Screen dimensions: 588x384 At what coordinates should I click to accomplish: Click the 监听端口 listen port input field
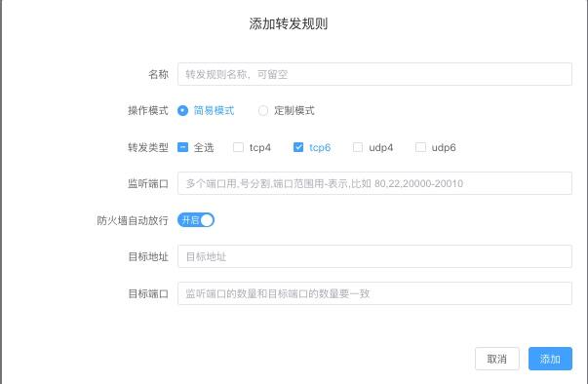pos(374,183)
